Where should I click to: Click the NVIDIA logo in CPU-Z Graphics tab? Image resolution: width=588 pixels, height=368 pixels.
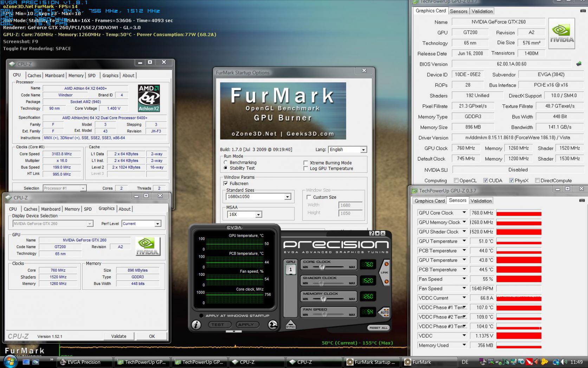pos(148,246)
